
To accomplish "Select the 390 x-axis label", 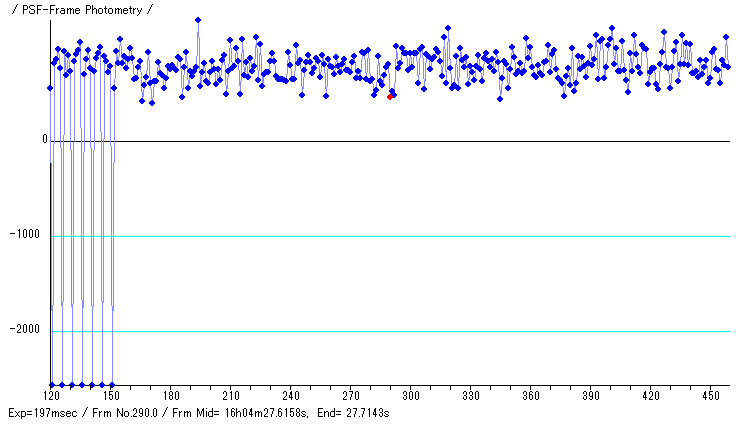I will (x=590, y=396).
